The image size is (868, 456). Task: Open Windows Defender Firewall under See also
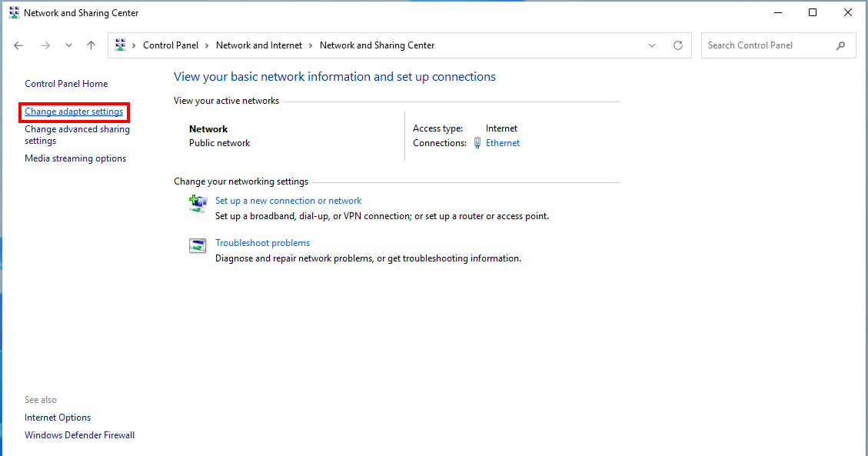[79, 435]
